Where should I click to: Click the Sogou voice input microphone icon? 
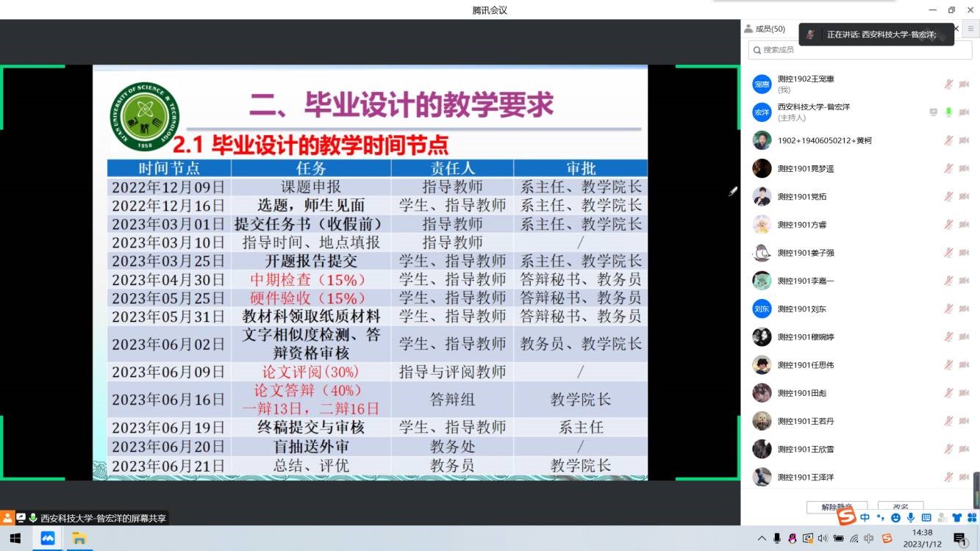[x=911, y=518]
